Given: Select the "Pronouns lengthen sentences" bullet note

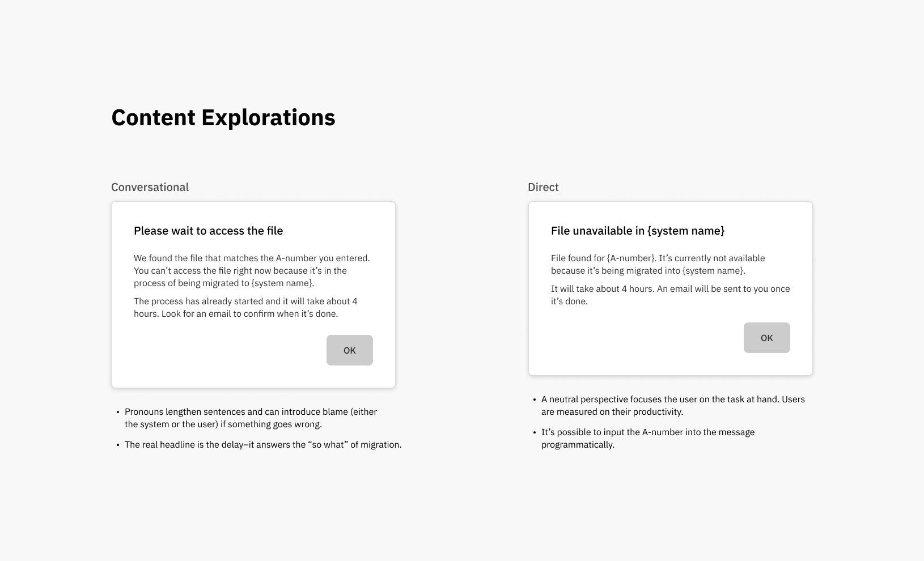Looking at the screenshot, I should (x=251, y=418).
